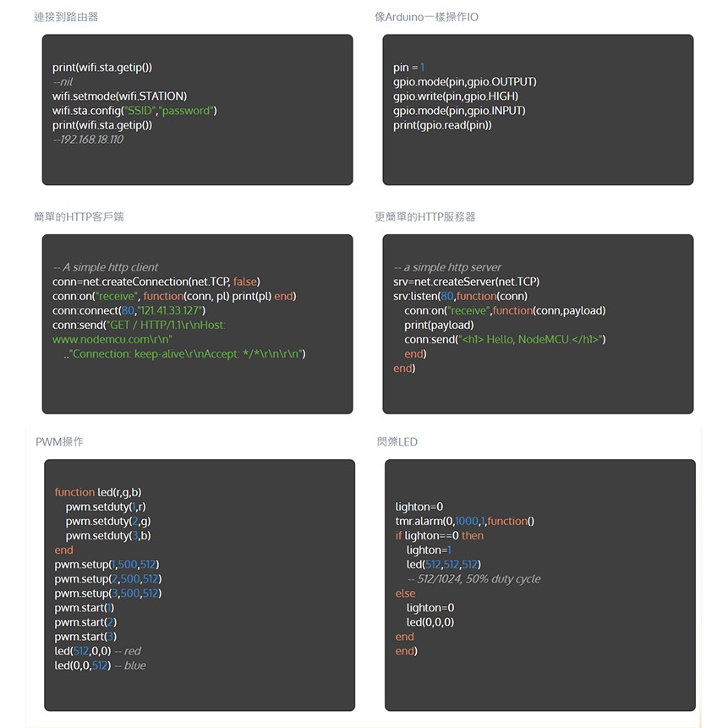Click the 'PWM操作' section heading
728x728 pixels.
coord(59,441)
